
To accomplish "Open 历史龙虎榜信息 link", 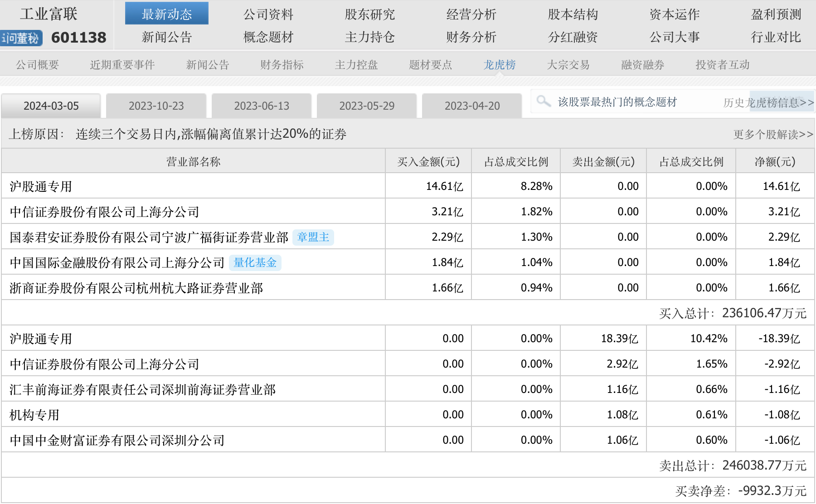I will pyautogui.click(x=768, y=103).
